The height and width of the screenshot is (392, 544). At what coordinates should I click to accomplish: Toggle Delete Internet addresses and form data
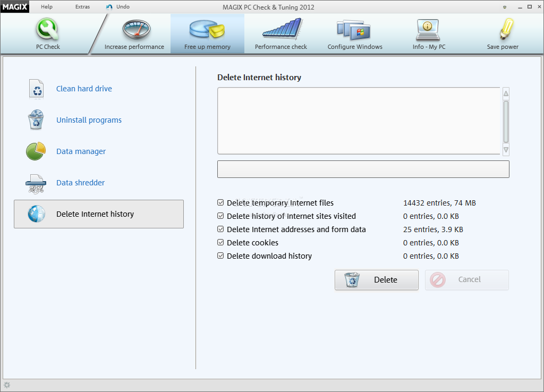point(220,229)
